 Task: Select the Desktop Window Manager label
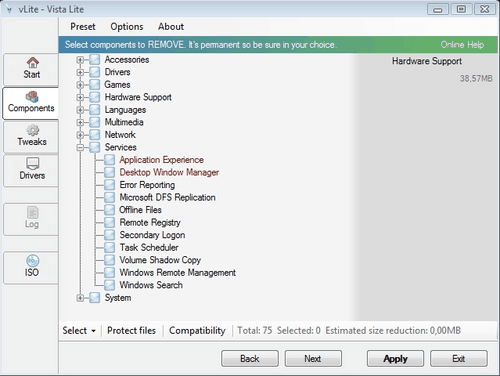pos(169,172)
